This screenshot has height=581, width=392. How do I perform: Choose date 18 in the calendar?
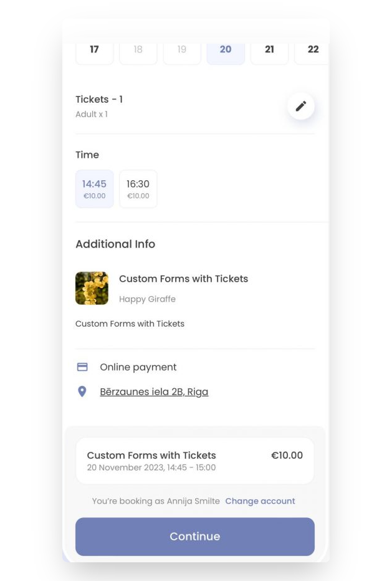[138, 50]
